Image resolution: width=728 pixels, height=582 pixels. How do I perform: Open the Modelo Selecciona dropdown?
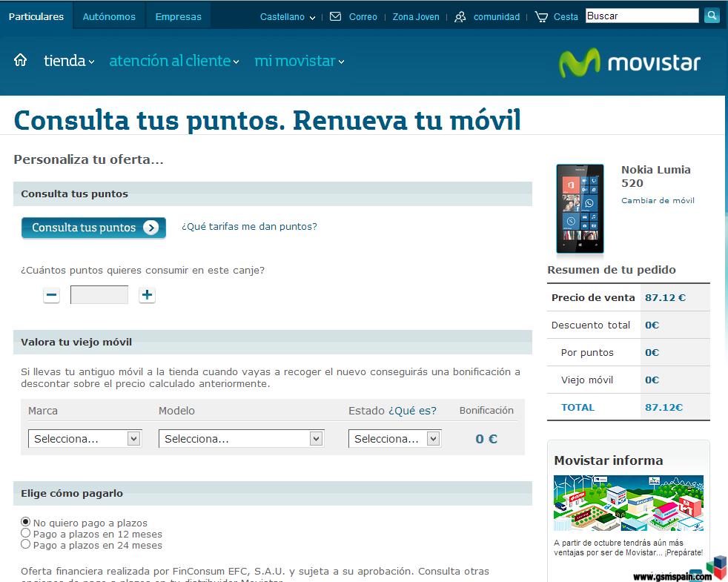241,438
